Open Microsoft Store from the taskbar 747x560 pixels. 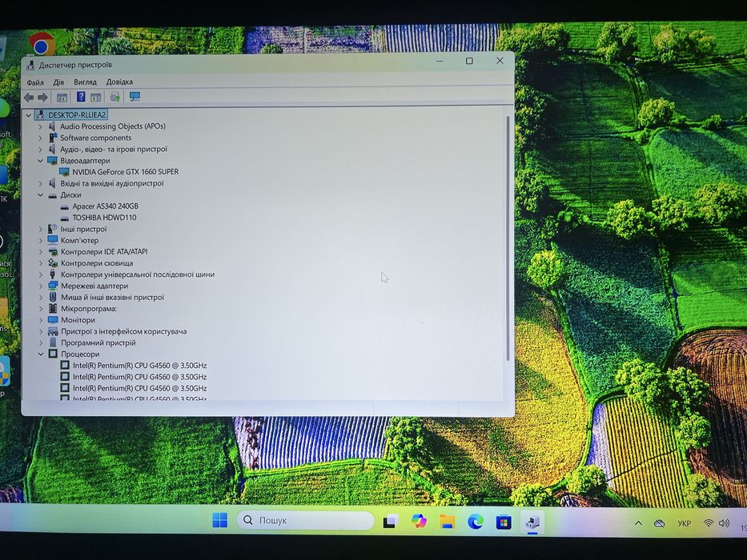504,522
